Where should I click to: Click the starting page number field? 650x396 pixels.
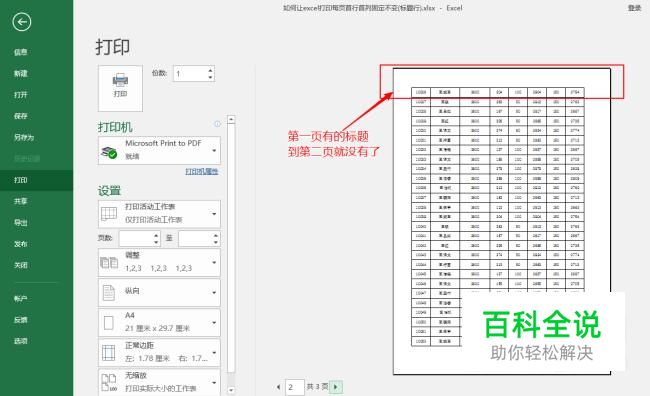(x=136, y=238)
